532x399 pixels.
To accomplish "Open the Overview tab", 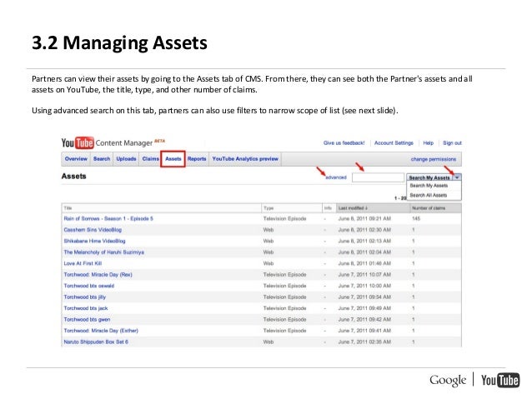I will click(x=76, y=158).
